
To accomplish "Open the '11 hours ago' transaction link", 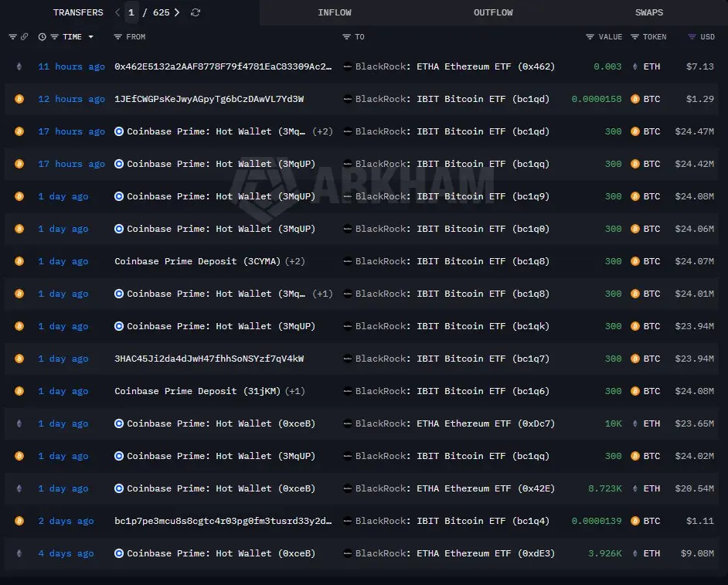I will 72,66.
